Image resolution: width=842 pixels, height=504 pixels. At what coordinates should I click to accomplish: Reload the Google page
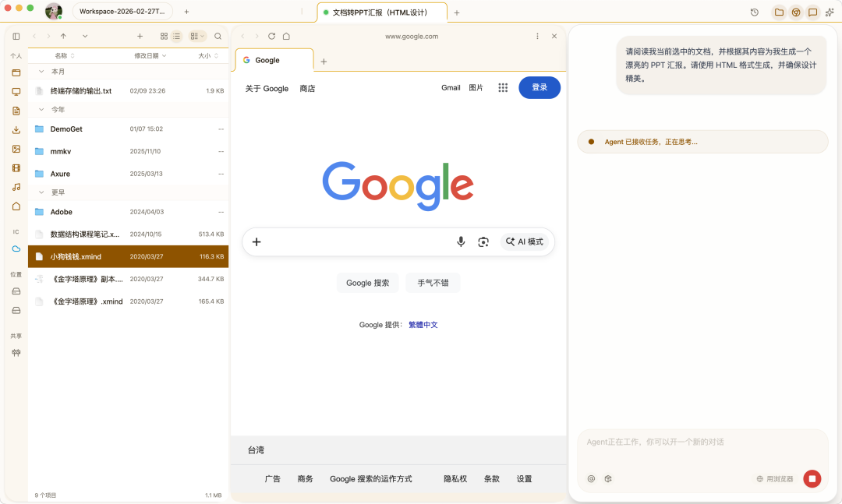(x=272, y=36)
